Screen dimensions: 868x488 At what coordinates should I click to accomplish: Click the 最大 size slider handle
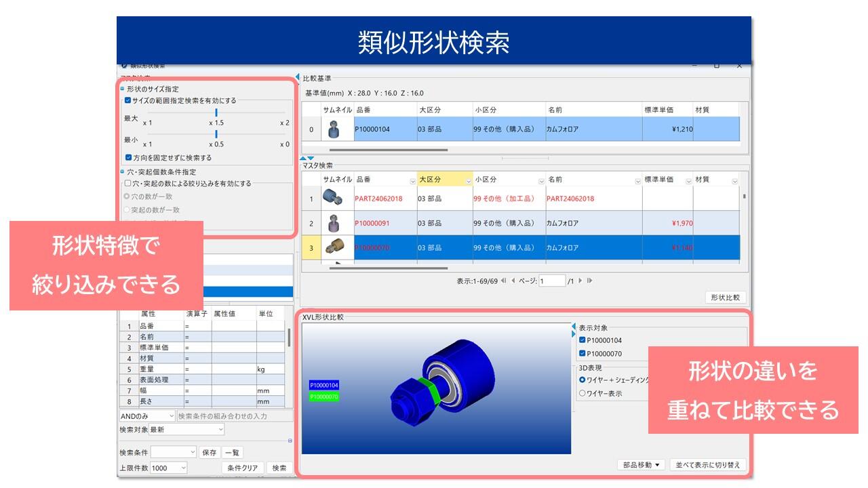216,113
